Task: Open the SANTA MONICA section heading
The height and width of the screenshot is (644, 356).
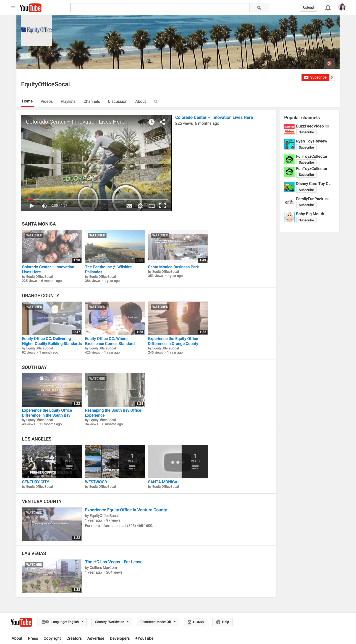Action: tap(39, 224)
